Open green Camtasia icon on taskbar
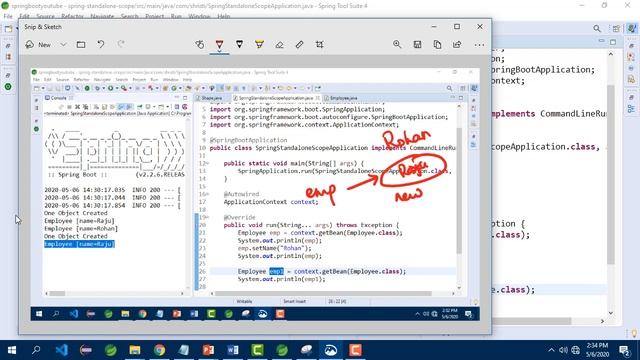The width and height of the screenshot is (640, 360). pyautogui.click(x=257, y=350)
